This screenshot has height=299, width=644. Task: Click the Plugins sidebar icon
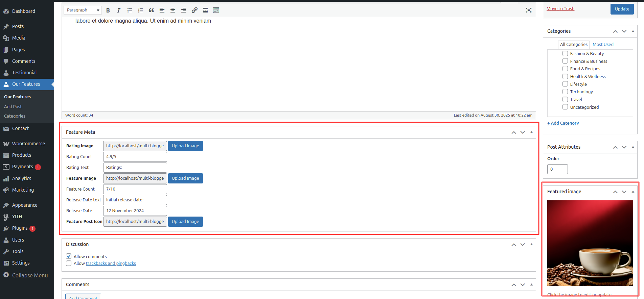(x=6, y=228)
